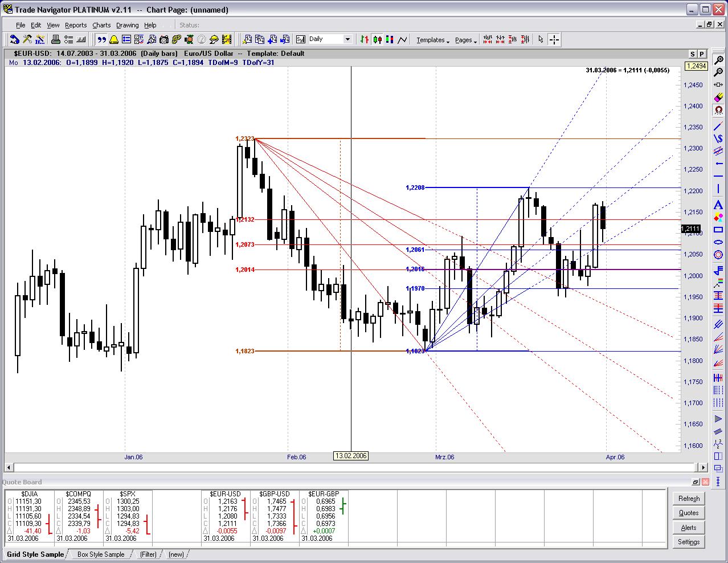Select $DJIA quote in Quote Board

[x=30, y=494]
